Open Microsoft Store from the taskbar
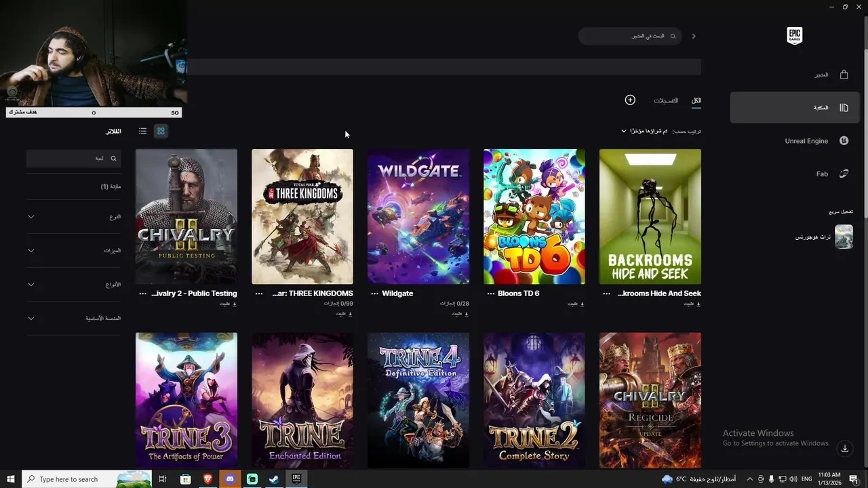 185,479
